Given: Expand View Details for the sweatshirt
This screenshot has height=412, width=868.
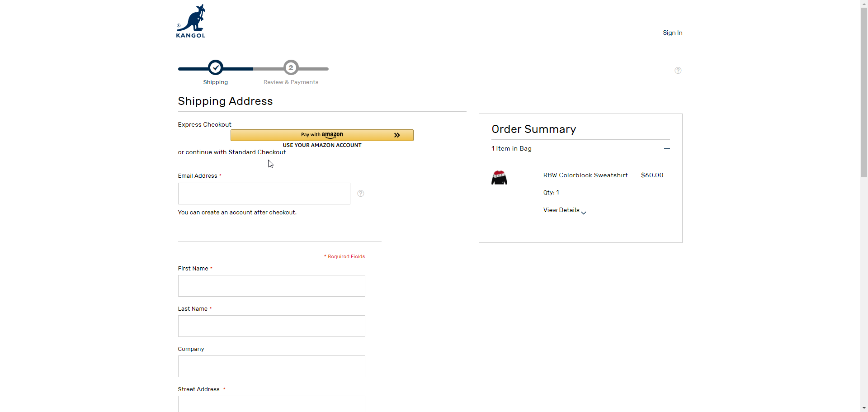Looking at the screenshot, I should click(x=561, y=210).
